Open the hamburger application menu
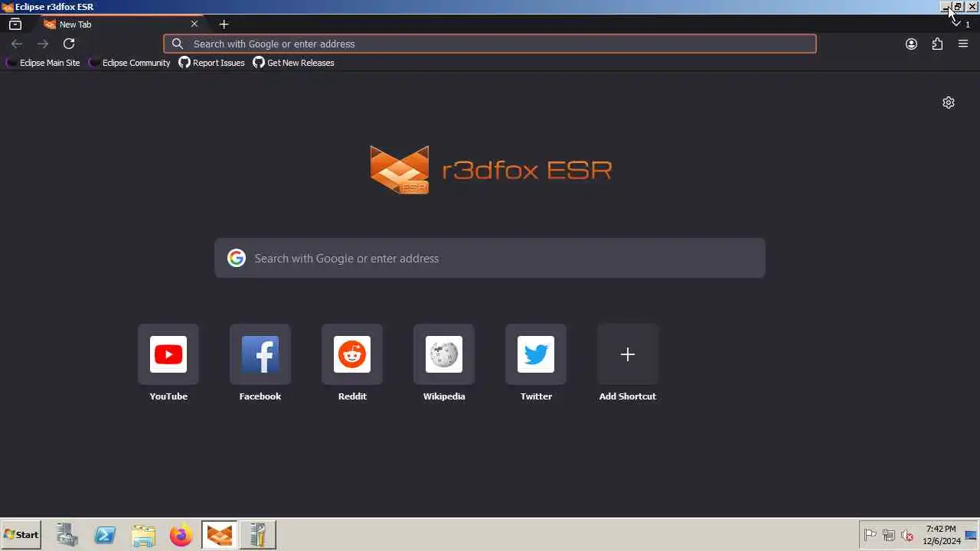This screenshot has width=980, height=551. pos(963,44)
